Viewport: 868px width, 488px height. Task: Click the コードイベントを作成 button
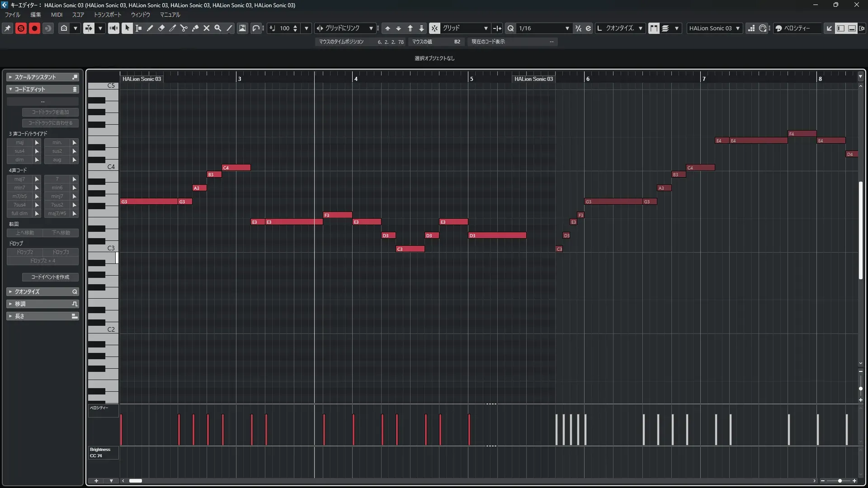tap(50, 277)
